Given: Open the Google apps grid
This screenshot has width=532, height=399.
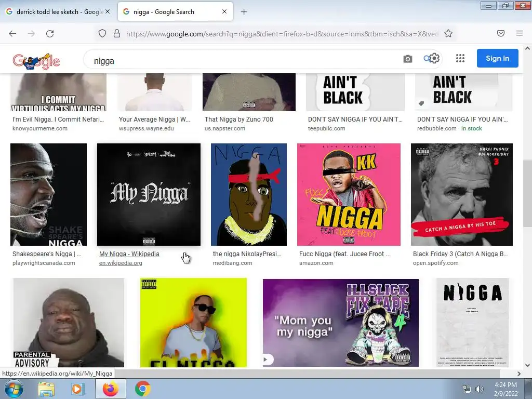Looking at the screenshot, I should coord(460,58).
